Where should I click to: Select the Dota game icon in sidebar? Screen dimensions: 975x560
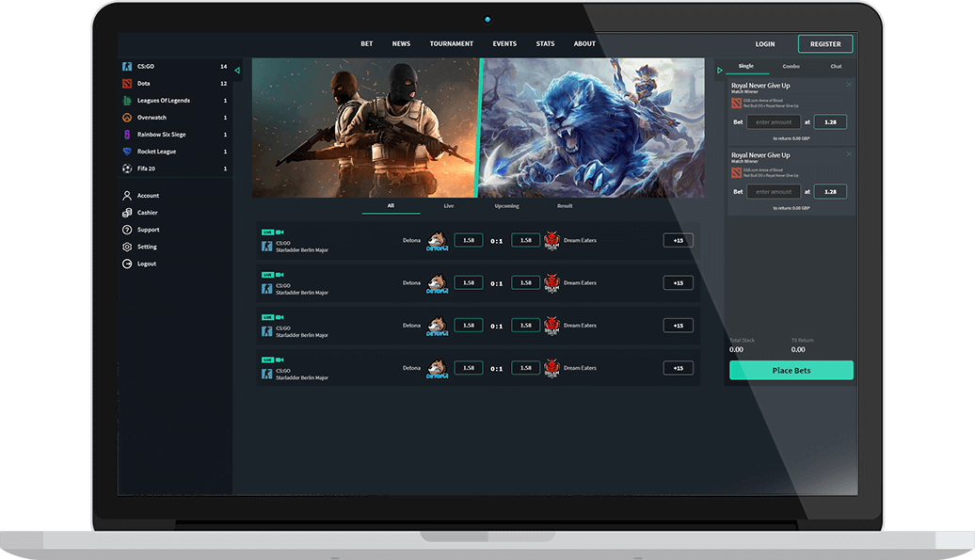[127, 83]
